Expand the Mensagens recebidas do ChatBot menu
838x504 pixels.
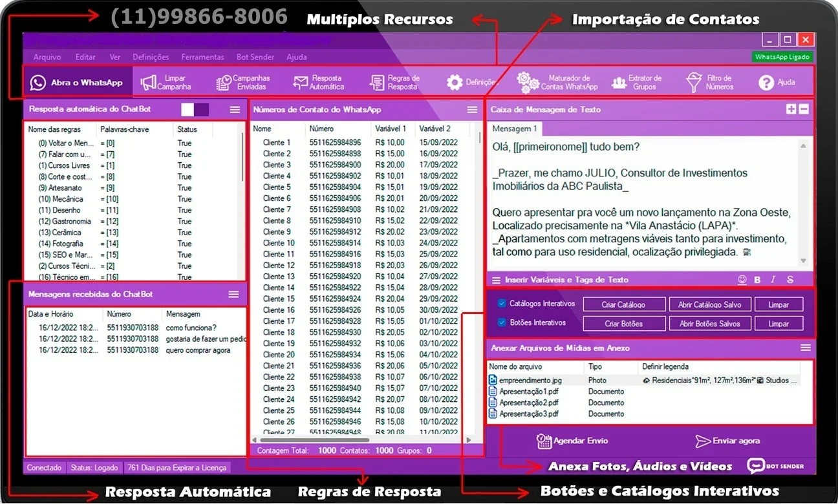(234, 294)
